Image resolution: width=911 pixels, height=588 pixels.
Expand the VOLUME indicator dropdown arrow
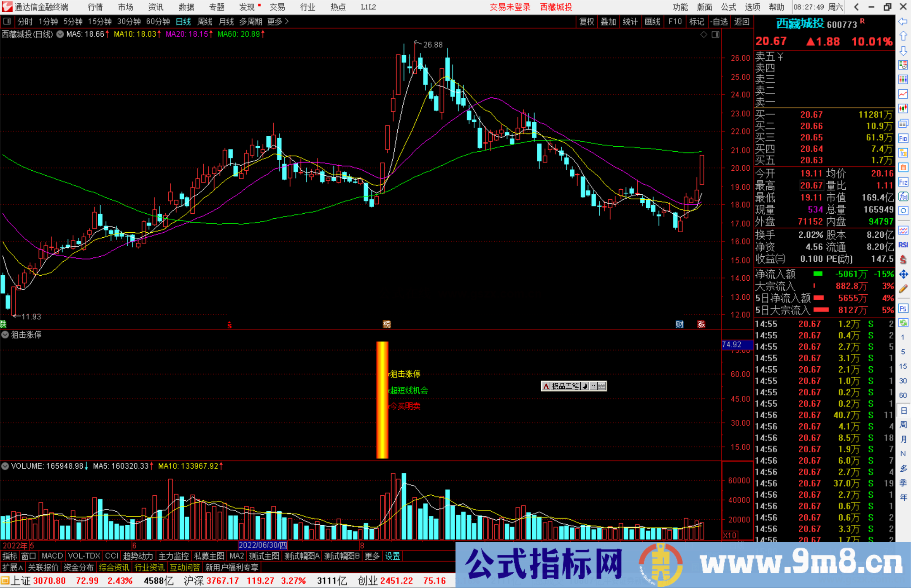[x=5, y=466]
